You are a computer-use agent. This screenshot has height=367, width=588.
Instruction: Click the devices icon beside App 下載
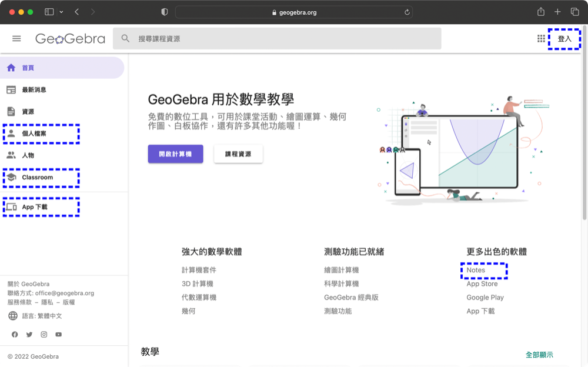(x=11, y=207)
